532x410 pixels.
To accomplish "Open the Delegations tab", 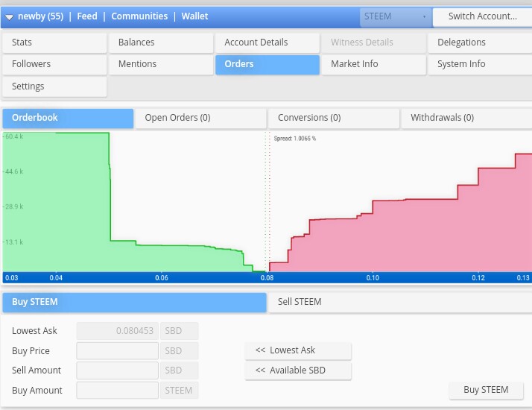I will pos(480,42).
